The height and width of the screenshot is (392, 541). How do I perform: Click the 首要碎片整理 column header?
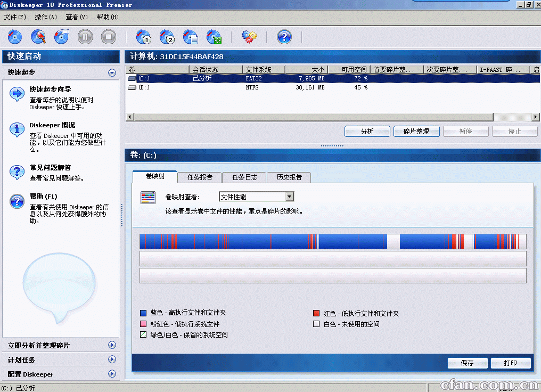pyautogui.click(x=397, y=70)
